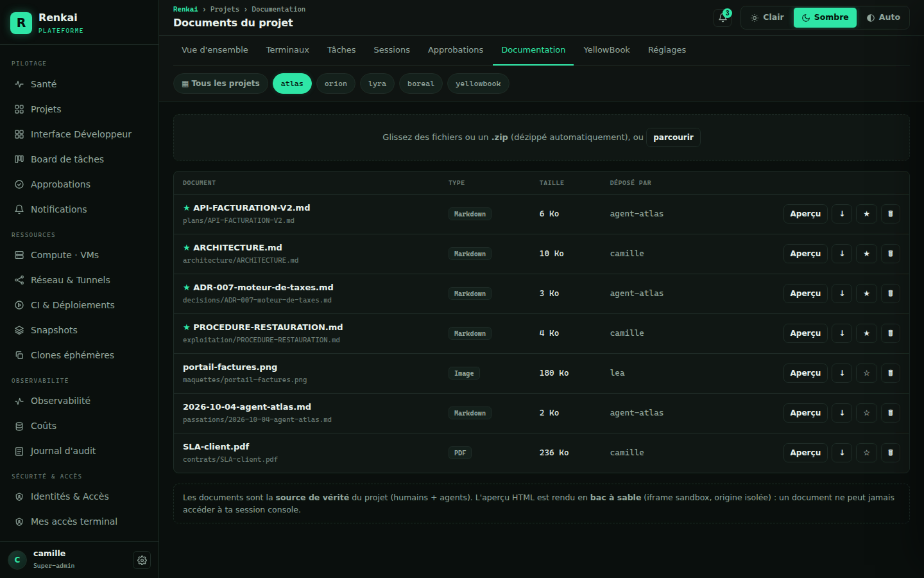The width and height of the screenshot is (924, 578).
Task: Click the Projets breadcrumb link
Action: [x=225, y=9]
